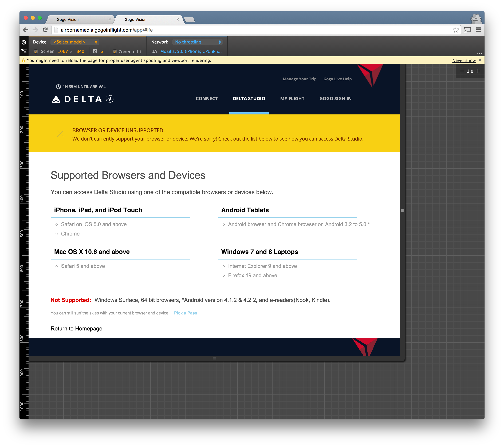The width and height of the screenshot is (504, 447).
Task: Click 'Mac OS X 10.6 and above' heading
Action: [x=92, y=252]
